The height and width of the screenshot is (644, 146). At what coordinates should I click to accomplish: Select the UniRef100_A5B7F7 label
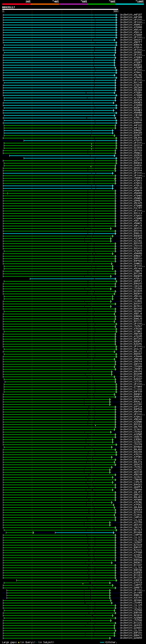click(x=131, y=42)
